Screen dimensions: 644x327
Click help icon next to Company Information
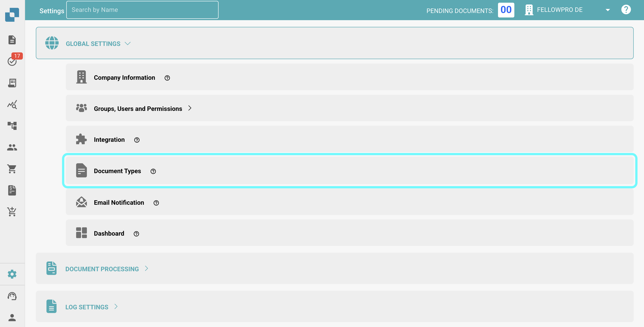(167, 78)
